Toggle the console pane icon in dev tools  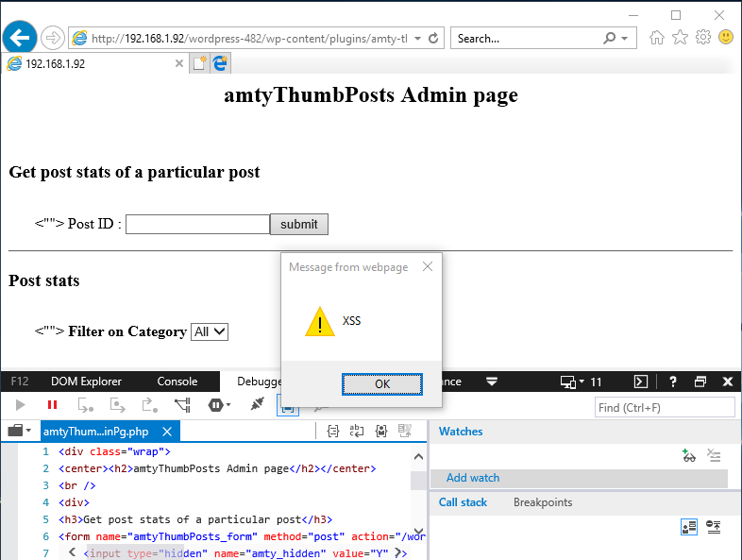(640, 382)
